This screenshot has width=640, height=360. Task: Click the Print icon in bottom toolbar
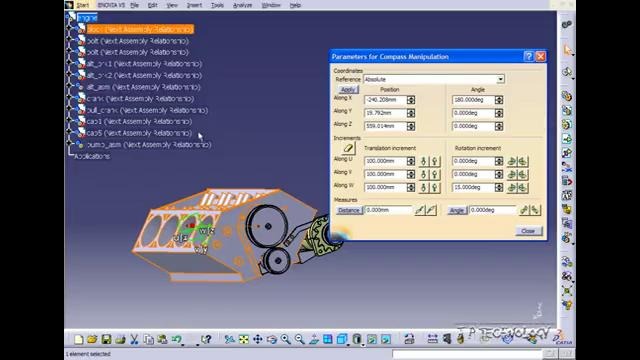(120, 339)
